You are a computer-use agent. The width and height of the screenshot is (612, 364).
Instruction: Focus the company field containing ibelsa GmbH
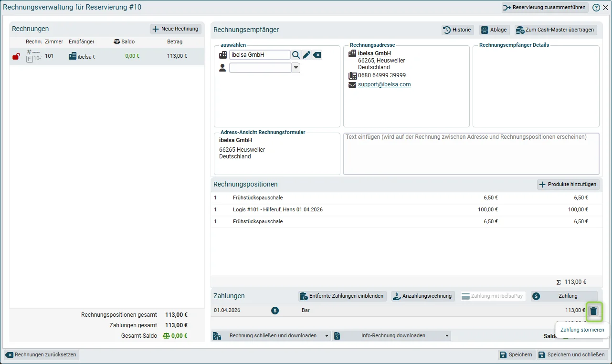(x=260, y=55)
